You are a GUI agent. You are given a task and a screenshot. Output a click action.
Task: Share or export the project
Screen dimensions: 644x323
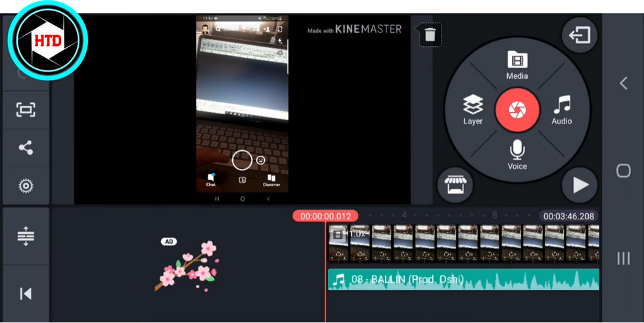coord(26,148)
